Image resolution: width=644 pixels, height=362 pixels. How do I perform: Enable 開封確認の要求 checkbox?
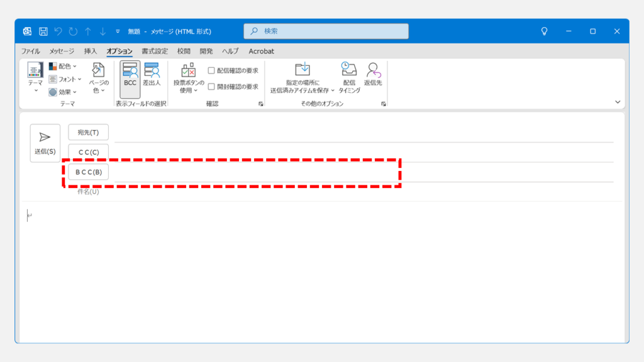click(211, 87)
